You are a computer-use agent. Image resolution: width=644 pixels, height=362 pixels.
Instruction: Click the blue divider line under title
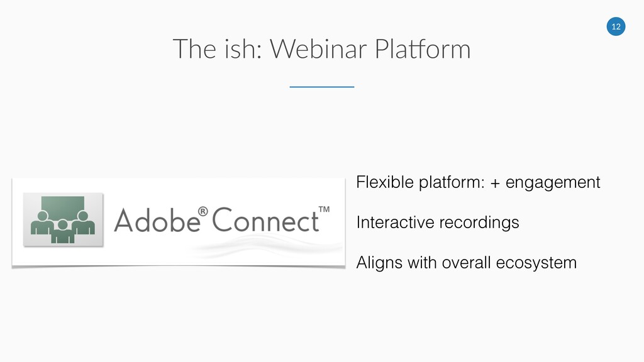[x=321, y=86]
